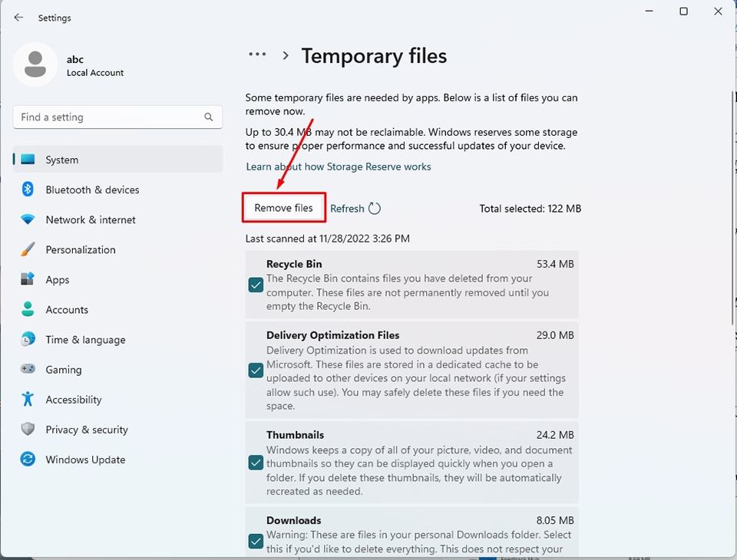Minimize the Settings window

click(649, 11)
